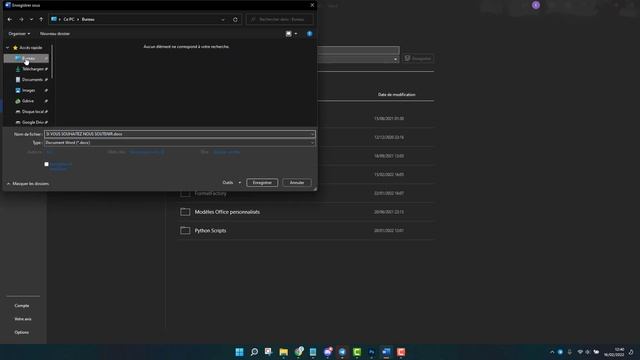Switch to Word on the taskbar
The height and width of the screenshot is (360, 640).
tap(386, 352)
